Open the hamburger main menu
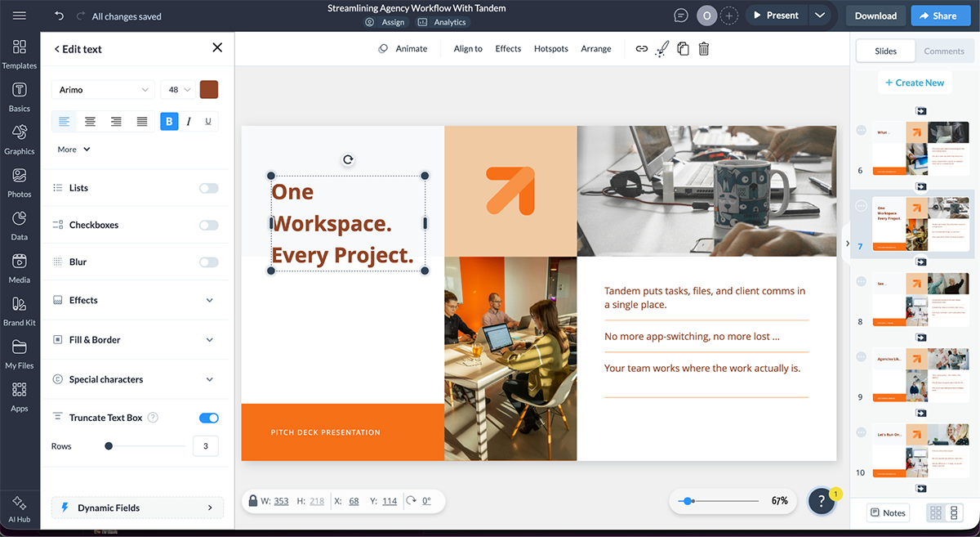Screen dimensions: 980x537 point(20,16)
